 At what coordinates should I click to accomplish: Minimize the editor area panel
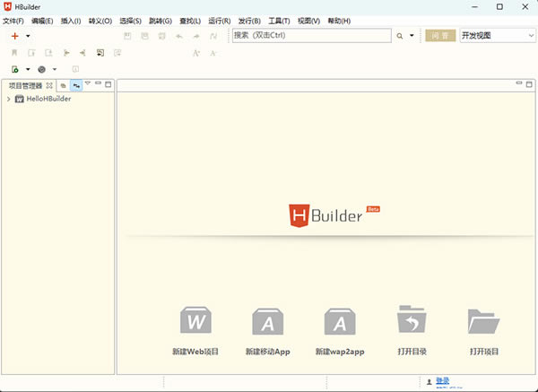tap(518, 84)
